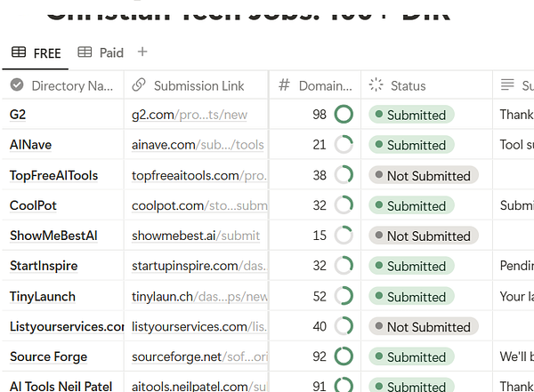The height and width of the screenshot is (392, 534).
Task: Click the table icon beside FREE
Action: [19, 52]
